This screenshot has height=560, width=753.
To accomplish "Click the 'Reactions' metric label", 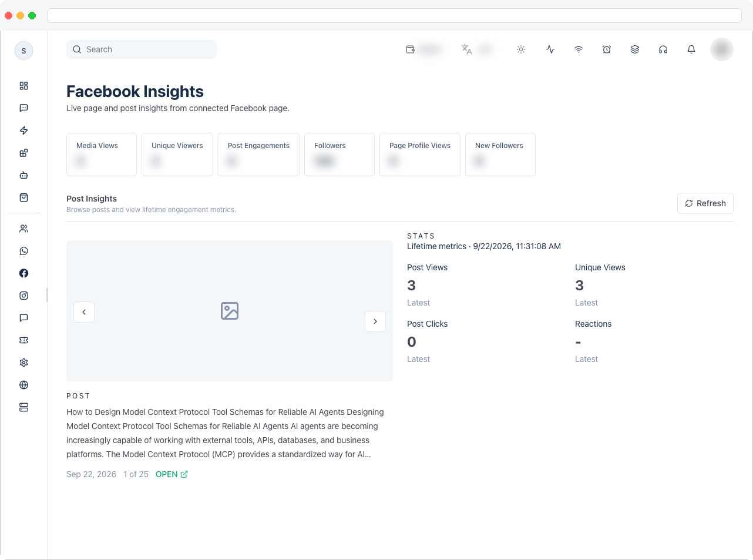I will coord(593,324).
